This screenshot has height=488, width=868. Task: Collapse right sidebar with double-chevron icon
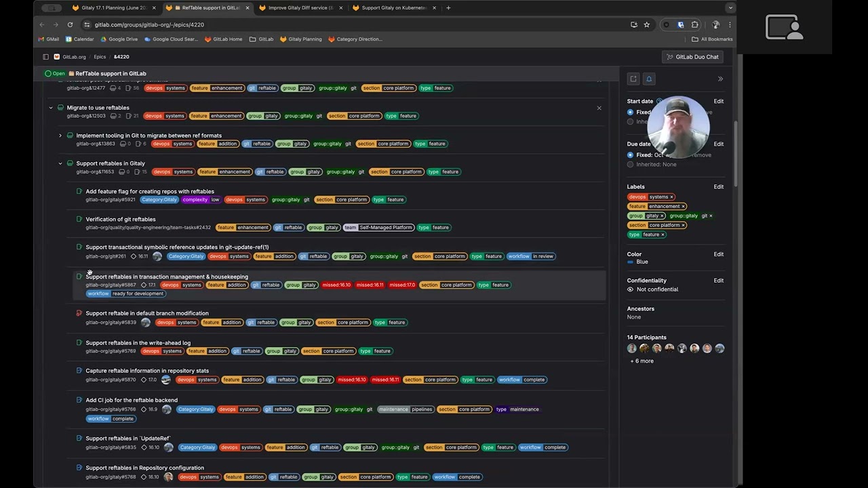[x=720, y=79]
